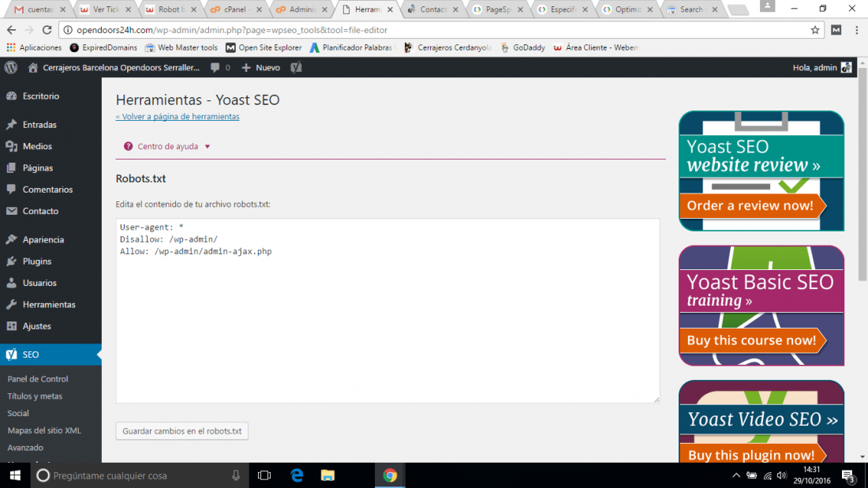Click inside the robots.txt editor textarea
This screenshot has width=868, height=488.
coord(387,310)
